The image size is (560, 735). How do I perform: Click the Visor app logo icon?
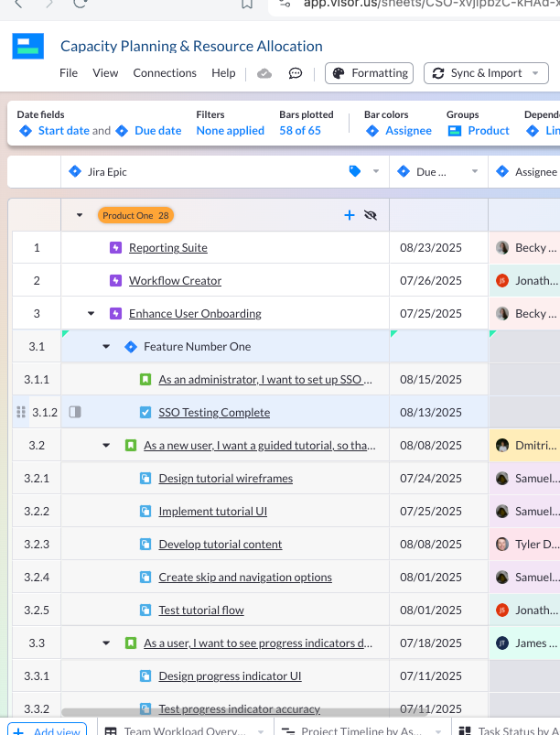(28, 47)
